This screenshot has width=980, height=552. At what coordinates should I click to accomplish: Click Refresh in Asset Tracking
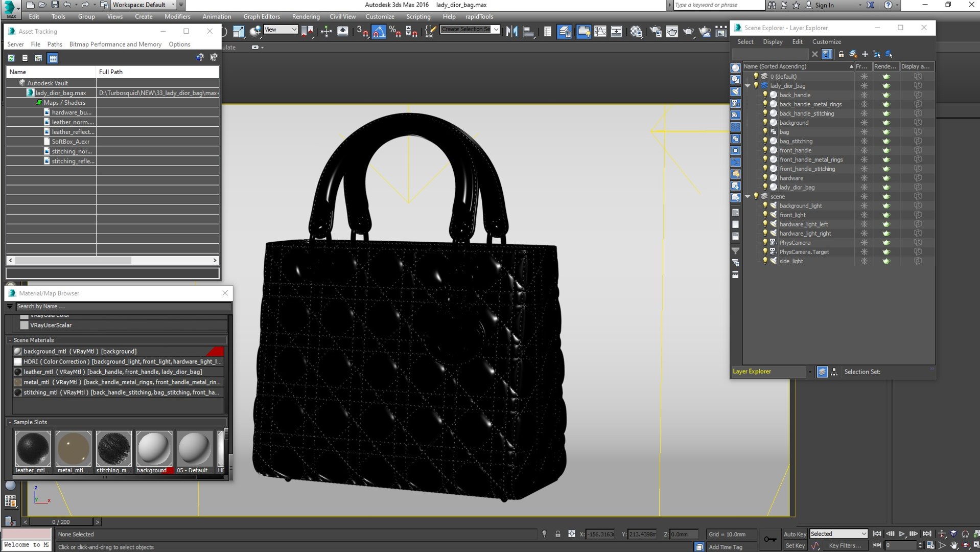[11, 58]
